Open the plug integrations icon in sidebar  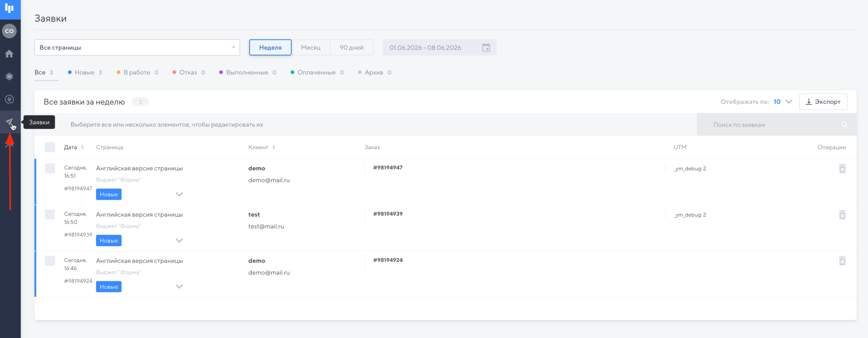click(9, 99)
